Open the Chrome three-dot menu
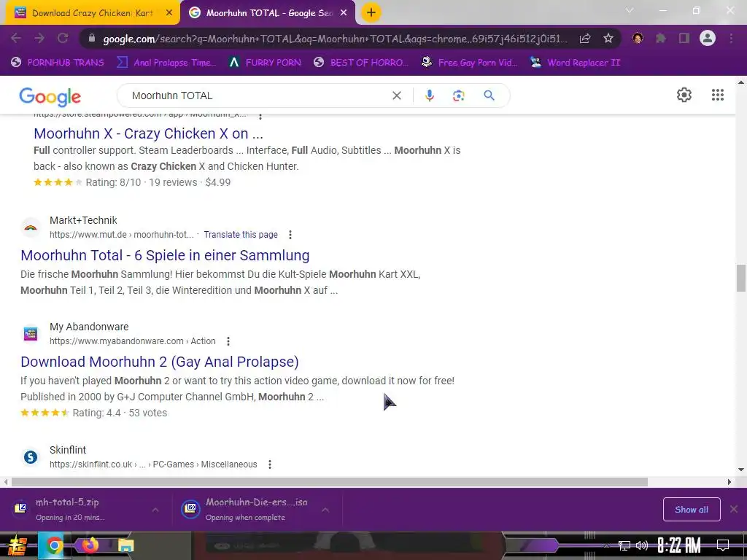This screenshot has height=560, width=747. [x=731, y=38]
